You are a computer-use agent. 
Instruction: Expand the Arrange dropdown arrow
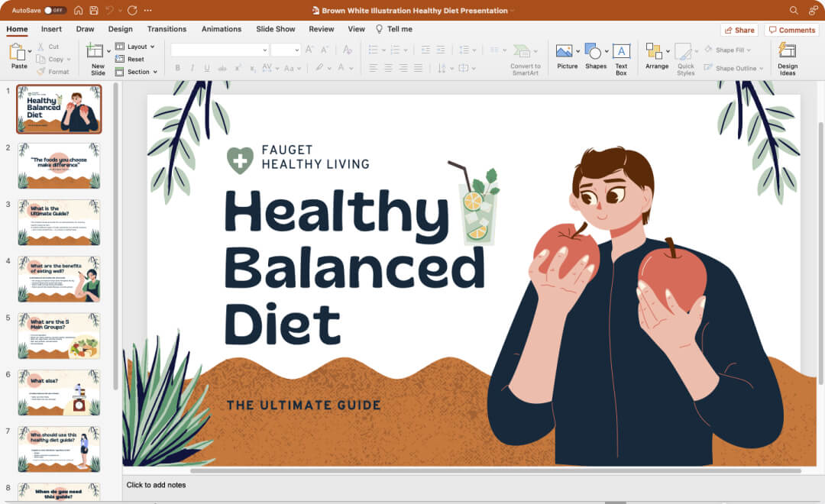(x=668, y=51)
